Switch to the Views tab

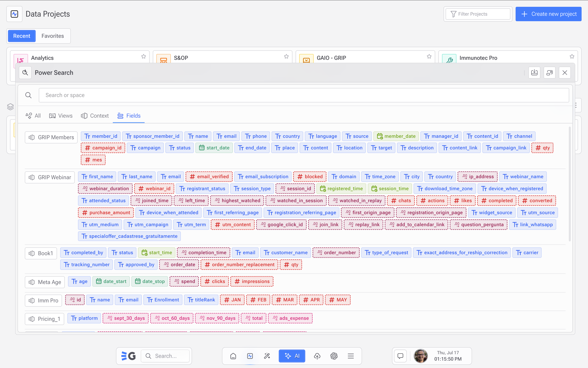coord(61,116)
